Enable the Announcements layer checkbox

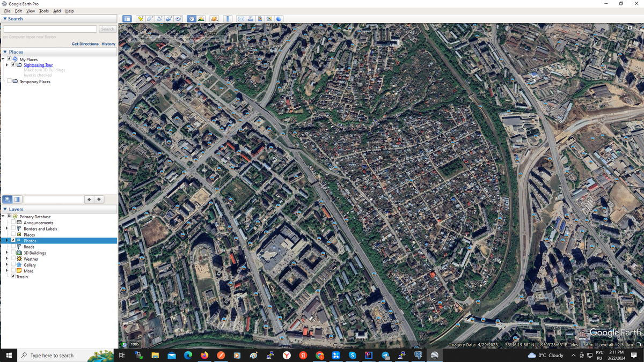click(x=13, y=223)
